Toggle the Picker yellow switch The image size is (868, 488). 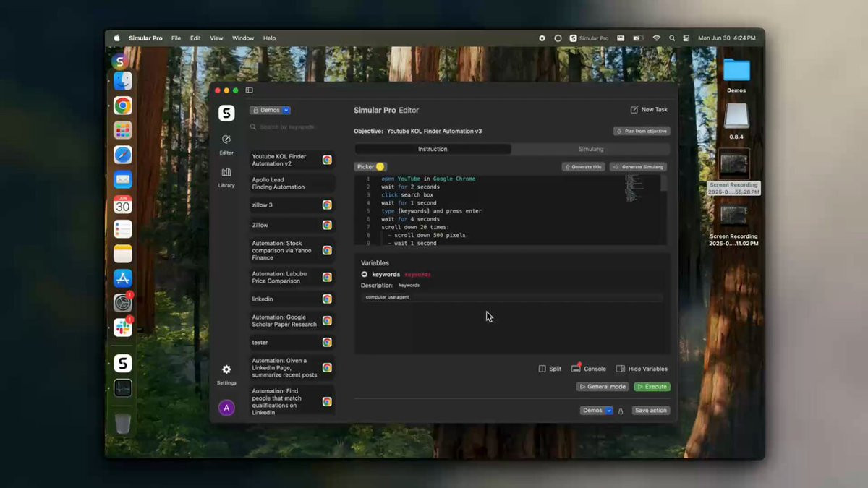click(x=380, y=167)
